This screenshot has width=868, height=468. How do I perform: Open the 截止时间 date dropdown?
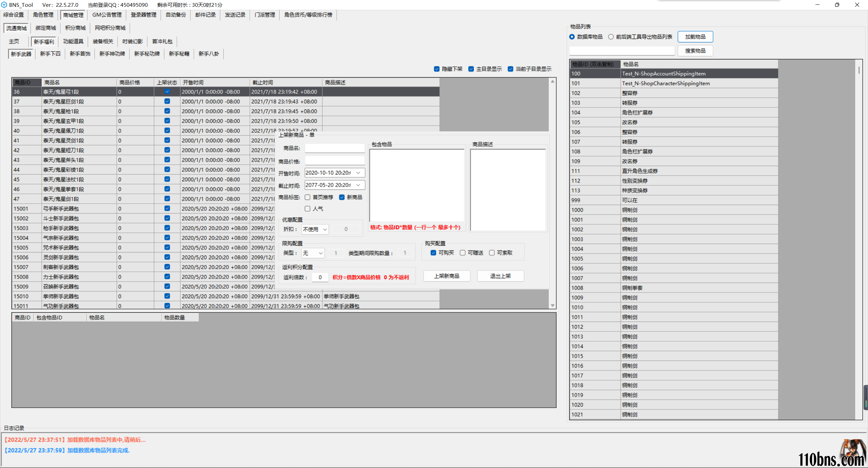coord(358,185)
